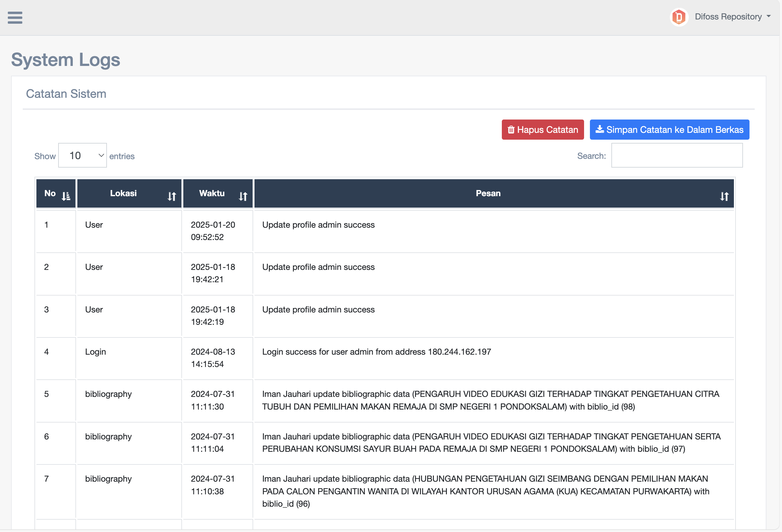Click the trash icon on Hapus Catatan
The height and width of the screenshot is (532, 782).
click(511, 130)
